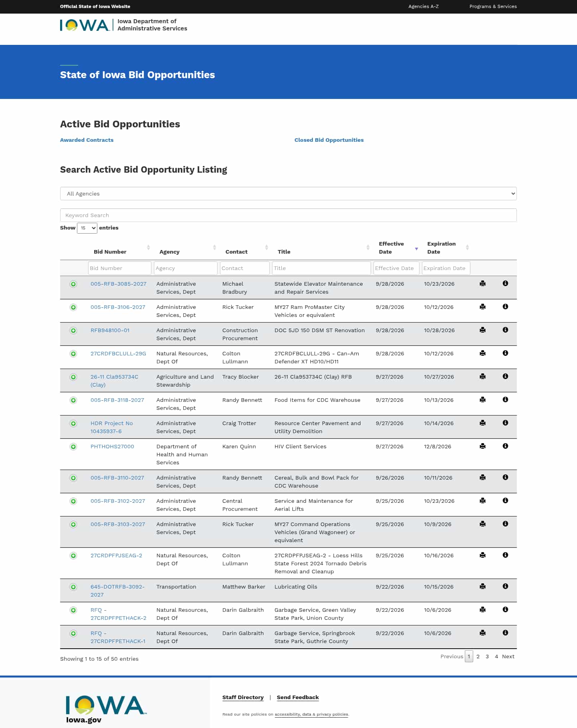The image size is (577, 728).
Task: Sort table by Bid Number column
Action: tap(120, 248)
